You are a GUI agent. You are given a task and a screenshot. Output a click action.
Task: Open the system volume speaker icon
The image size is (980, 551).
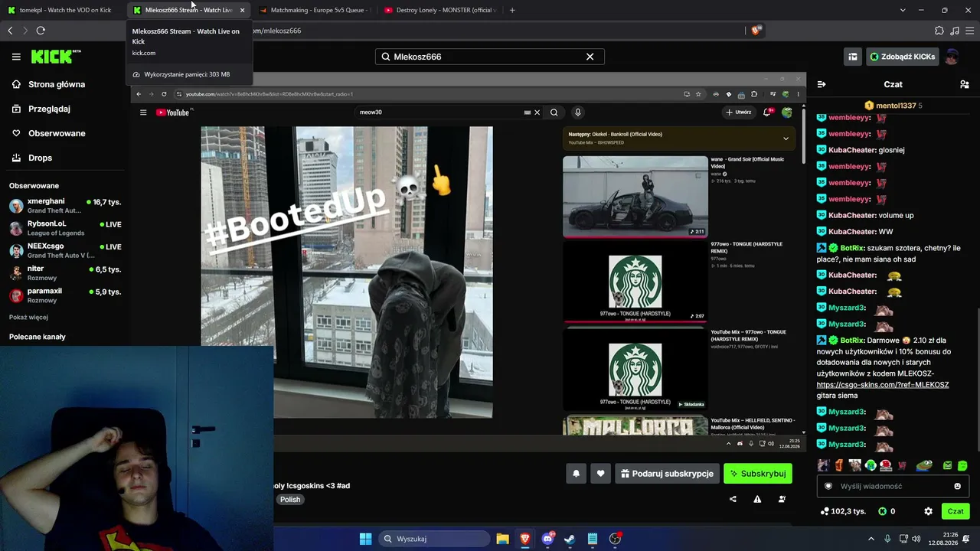916,539
